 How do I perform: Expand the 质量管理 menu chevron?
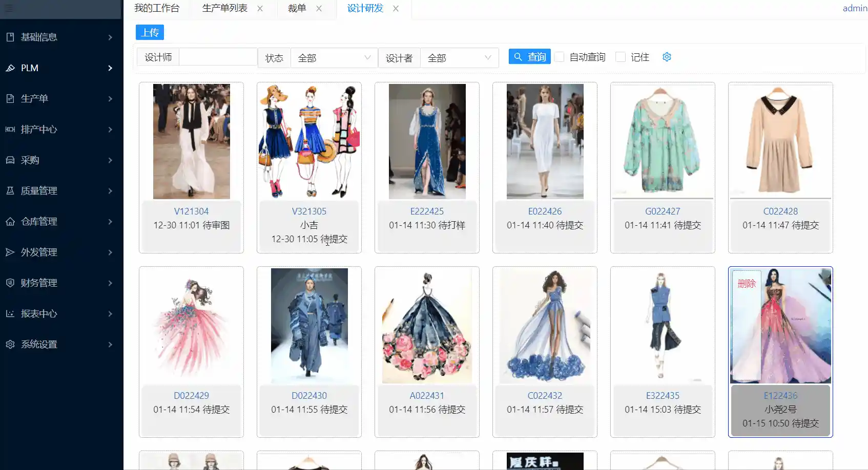(110, 190)
